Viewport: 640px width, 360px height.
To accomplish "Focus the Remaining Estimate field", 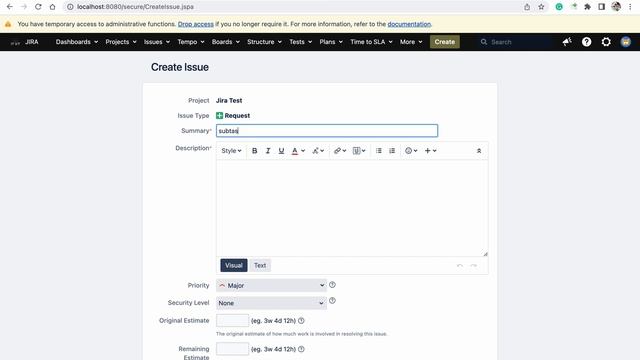I will tap(232, 349).
